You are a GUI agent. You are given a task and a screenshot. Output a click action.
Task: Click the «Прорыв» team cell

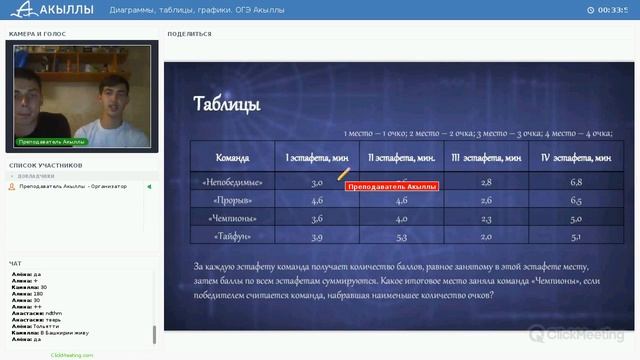[x=232, y=200]
